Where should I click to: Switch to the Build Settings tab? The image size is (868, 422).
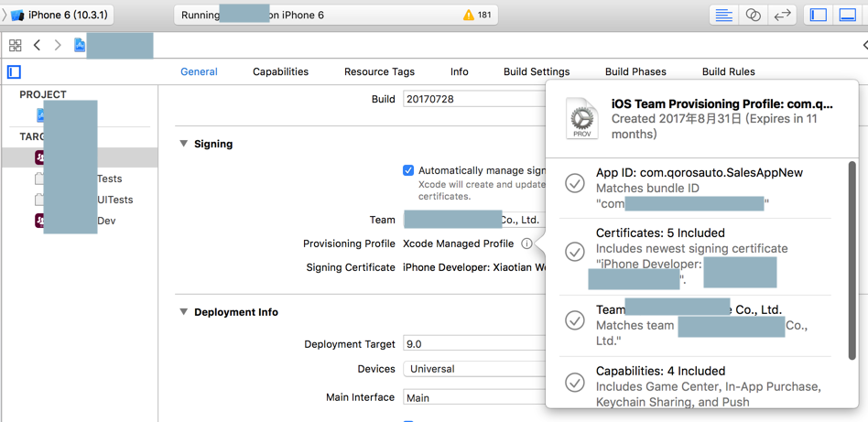pyautogui.click(x=537, y=71)
